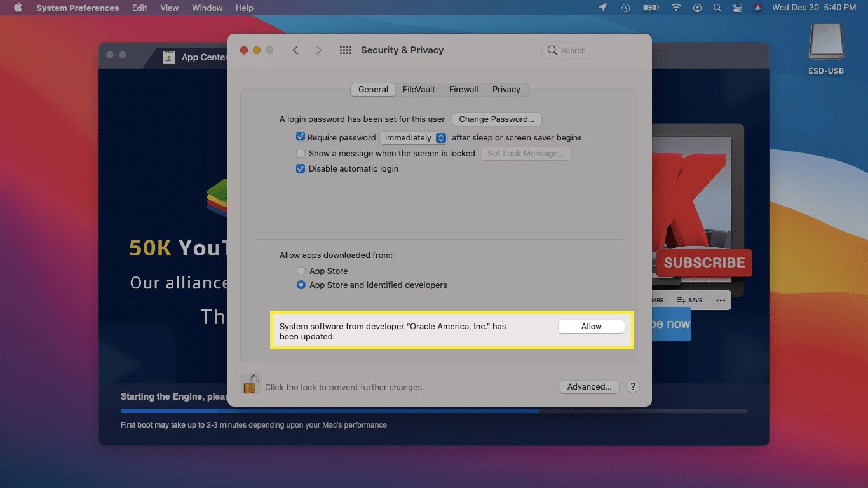This screenshot has width=868, height=488.
Task: Toggle Disable automatic login checkbox
Action: [x=301, y=168]
